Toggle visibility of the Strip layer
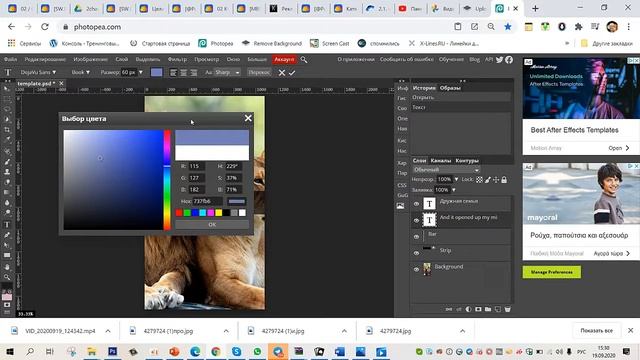640x360 pixels. 416,253
